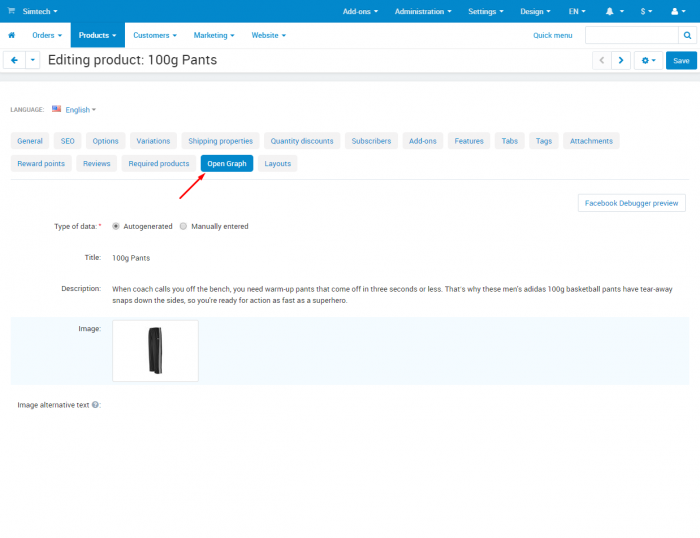Open the Administration dropdown menu
This screenshot has height=538, width=700.
423,11
